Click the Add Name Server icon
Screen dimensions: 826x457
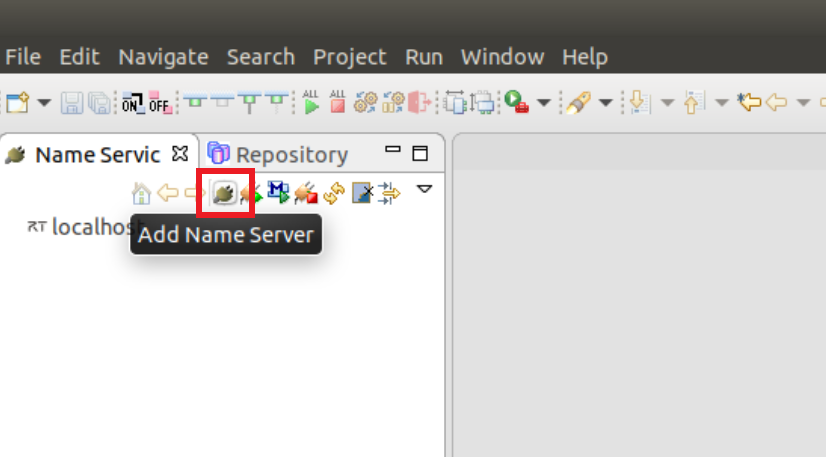click(225, 193)
